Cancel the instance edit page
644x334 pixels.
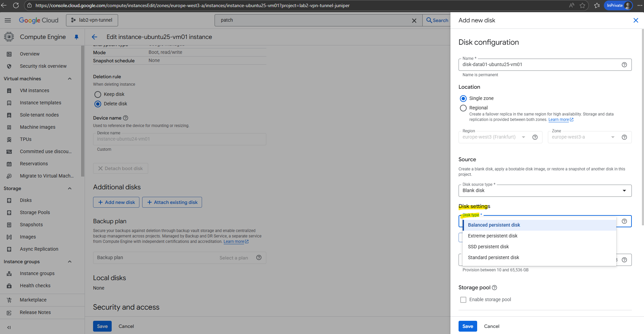[x=126, y=326]
